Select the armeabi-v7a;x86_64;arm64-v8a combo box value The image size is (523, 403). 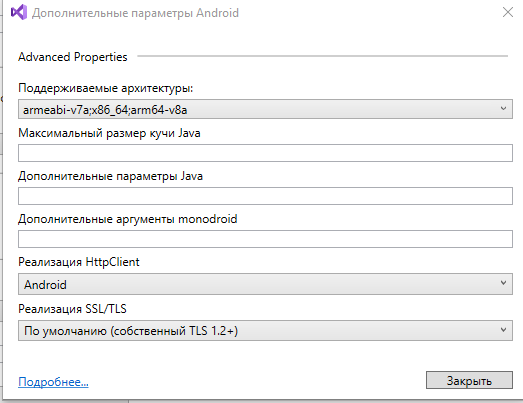pyautogui.click(x=105, y=110)
